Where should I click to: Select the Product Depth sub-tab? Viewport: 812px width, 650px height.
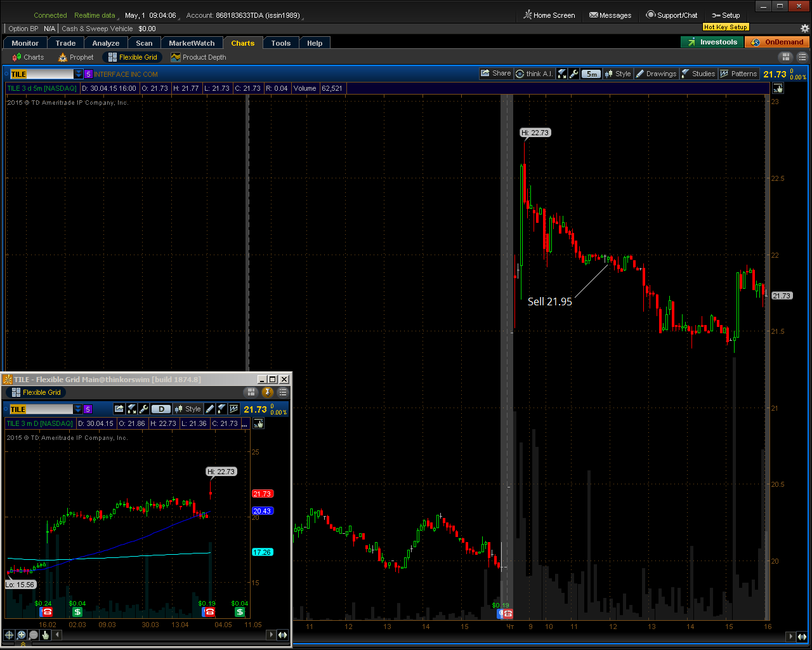pos(199,57)
